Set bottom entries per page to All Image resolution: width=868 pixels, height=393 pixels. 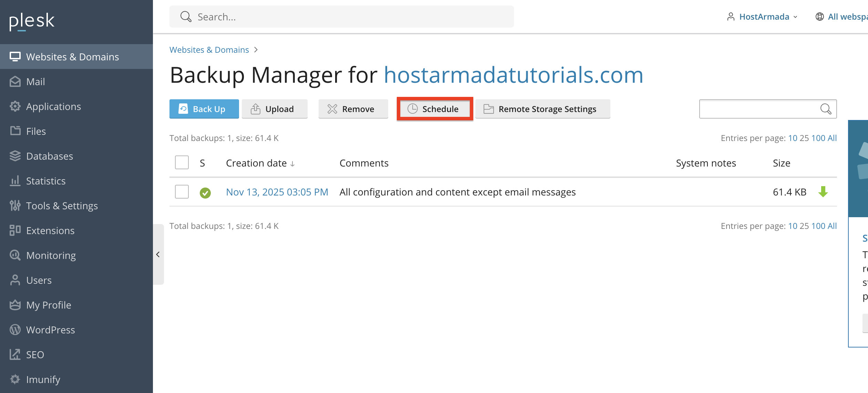click(832, 226)
